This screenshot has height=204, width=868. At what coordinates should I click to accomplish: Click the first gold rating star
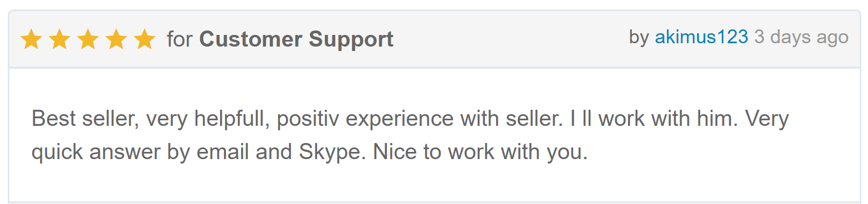click(31, 39)
